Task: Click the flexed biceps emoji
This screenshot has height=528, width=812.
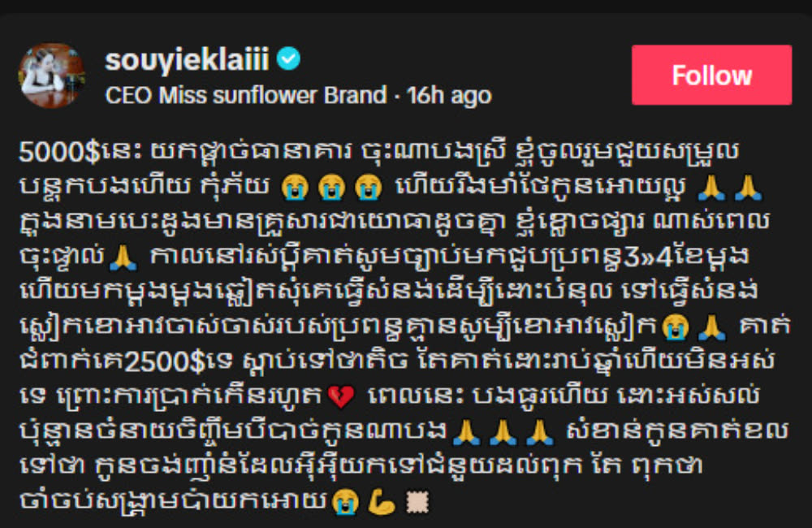Action: (382, 502)
